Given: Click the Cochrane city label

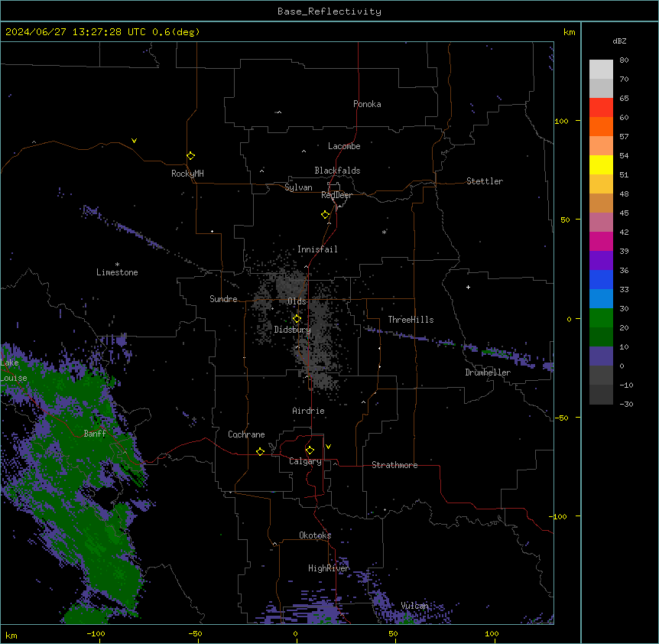Looking at the screenshot, I should point(246,434).
